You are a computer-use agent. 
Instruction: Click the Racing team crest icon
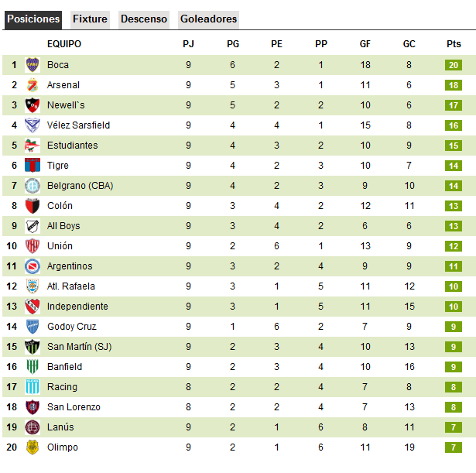tap(32, 387)
